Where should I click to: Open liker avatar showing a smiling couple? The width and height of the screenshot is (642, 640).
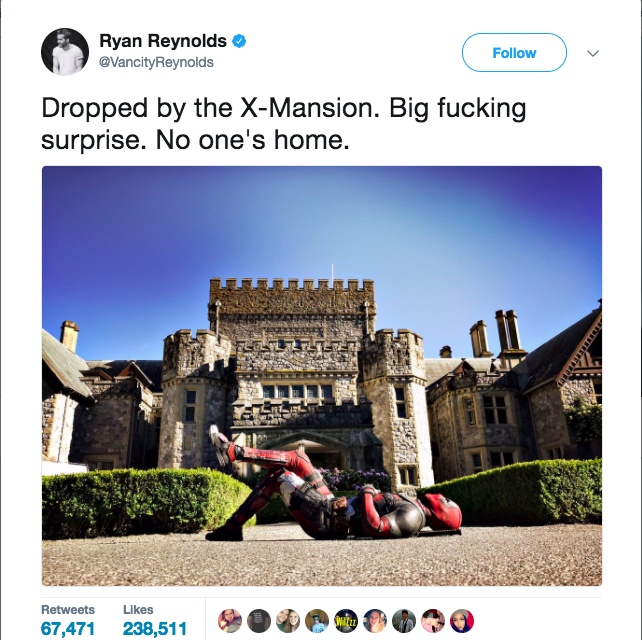click(288, 621)
